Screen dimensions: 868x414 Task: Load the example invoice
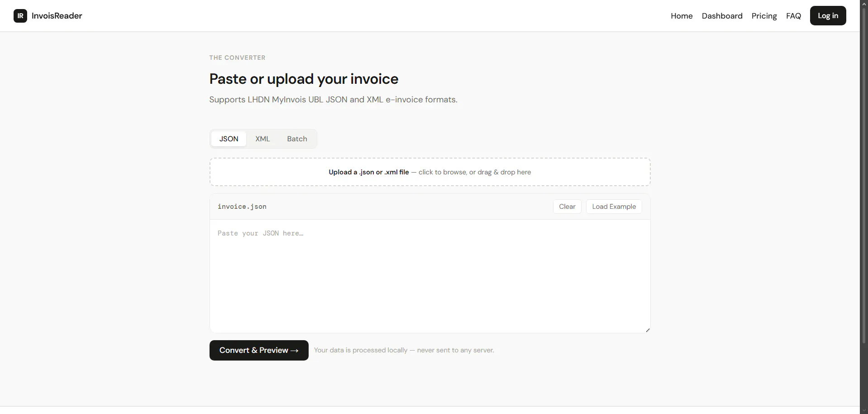coord(614,207)
